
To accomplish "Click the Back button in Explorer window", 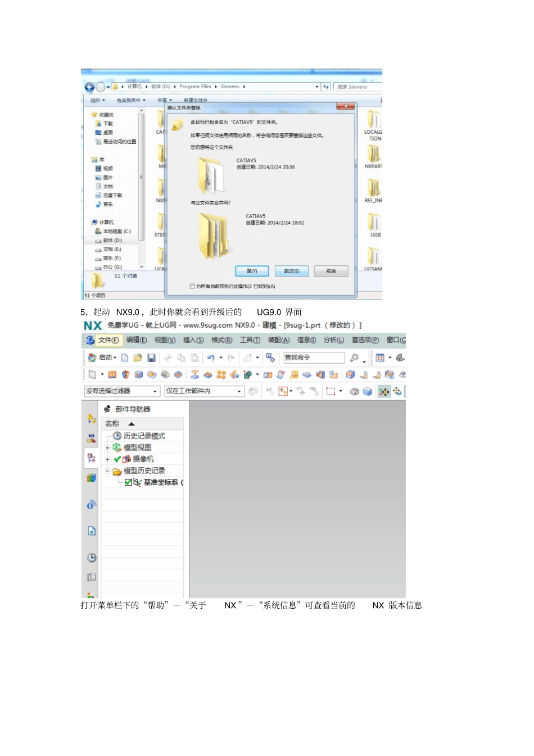I will point(89,87).
